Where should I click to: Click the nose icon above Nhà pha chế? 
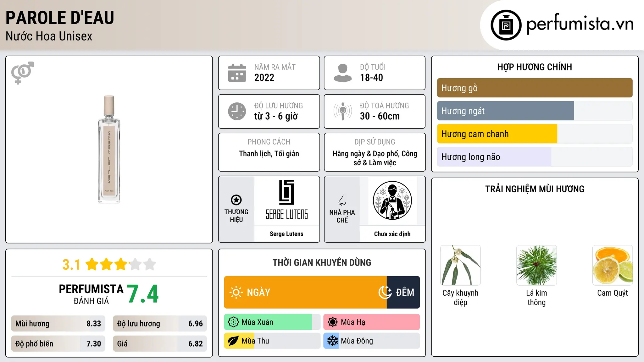(342, 200)
